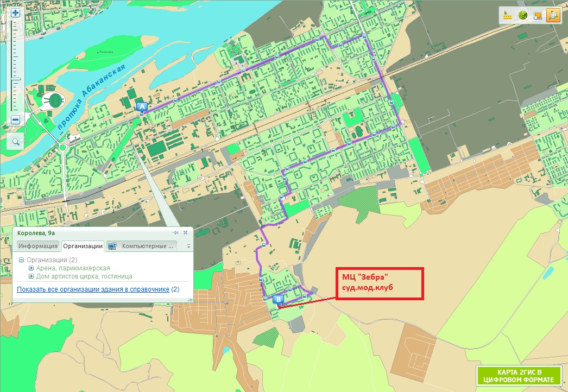The image size is (568, 392).
Task: Switch to the Организации tab
Action: (x=83, y=246)
